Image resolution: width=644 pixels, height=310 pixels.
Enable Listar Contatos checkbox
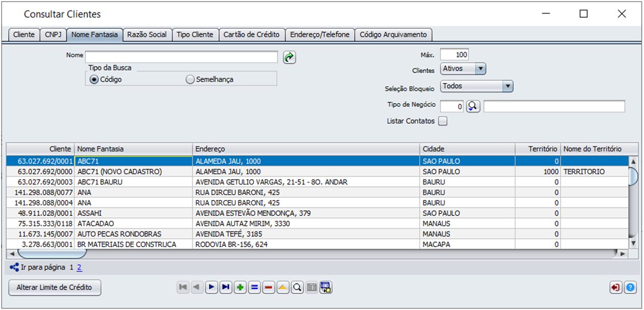coord(442,121)
